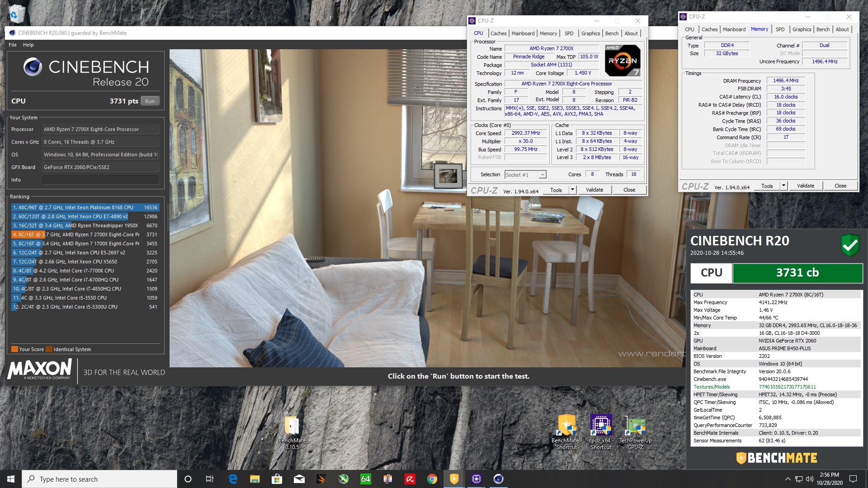This screenshot has width=868, height=488.
Task: Switch to Mainboard tab in left CPU-Z
Action: (523, 33)
